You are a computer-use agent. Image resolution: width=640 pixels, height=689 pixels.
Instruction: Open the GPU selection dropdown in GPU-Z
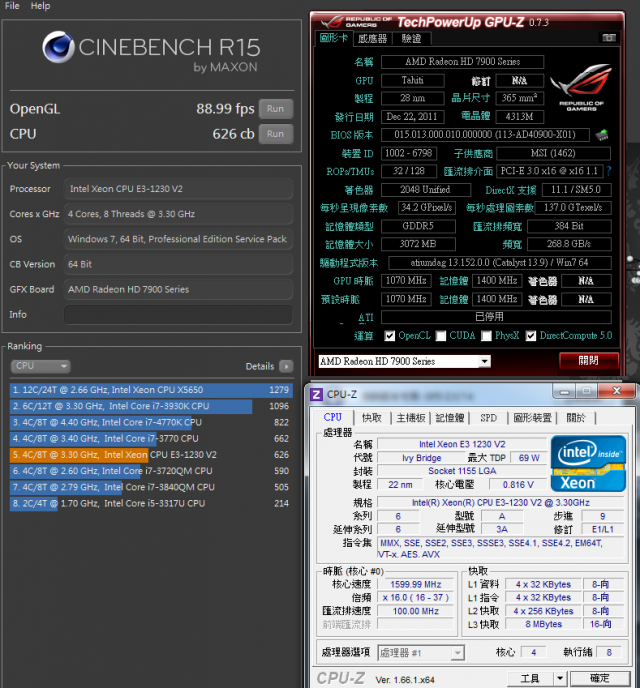pyautogui.click(x=484, y=361)
